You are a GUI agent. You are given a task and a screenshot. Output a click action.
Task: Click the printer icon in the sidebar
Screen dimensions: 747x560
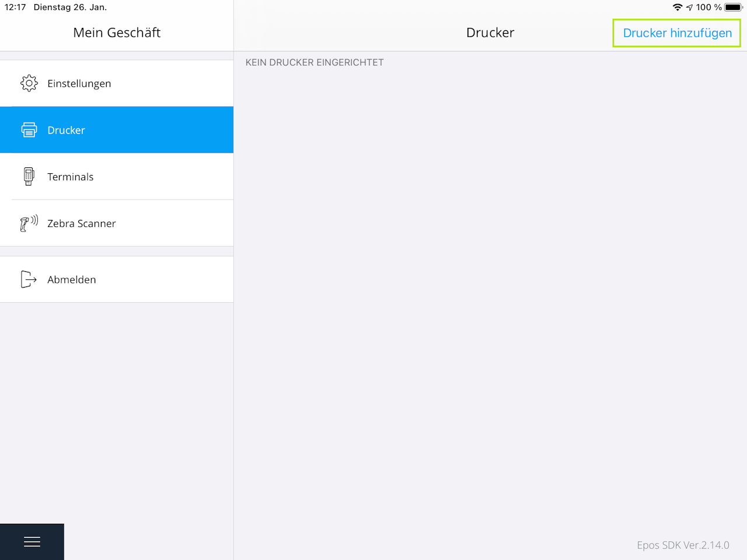click(29, 129)
